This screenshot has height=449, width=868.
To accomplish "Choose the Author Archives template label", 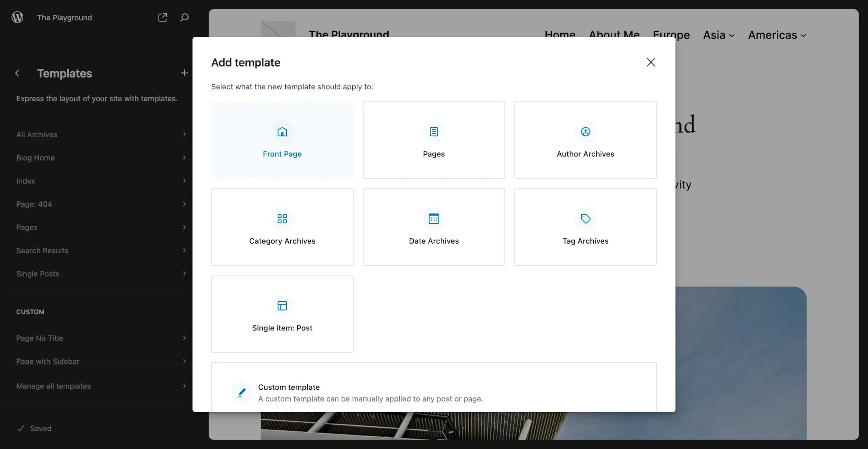I will [x=585, y=154].
